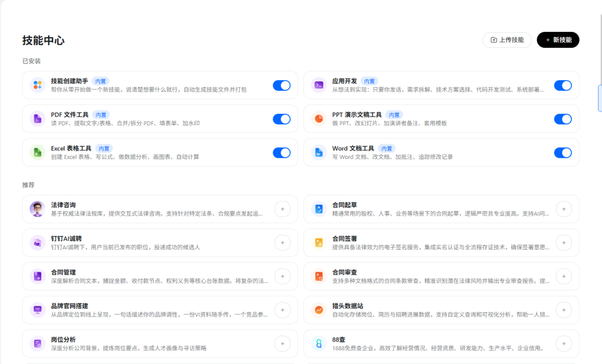
Task: Click the Word 文档工具 icon
Action: pyautogui.click(x=318, y=153)
